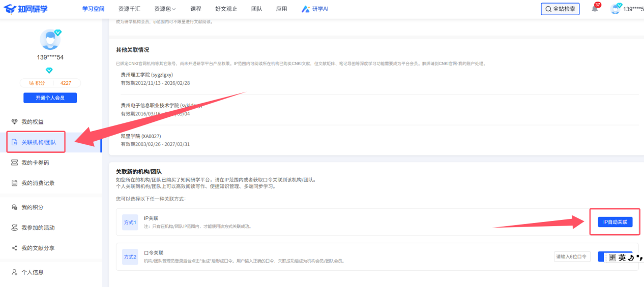Expand the 资源包 dropdown menu
This screenshot has width=644, height=287.
coord(165,9)
